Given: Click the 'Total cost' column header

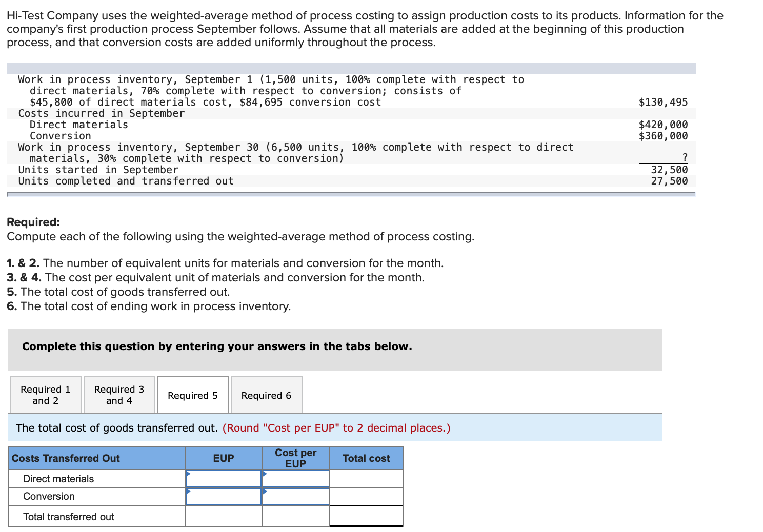Looking at the screenshot, I should [x=366, y=458].
